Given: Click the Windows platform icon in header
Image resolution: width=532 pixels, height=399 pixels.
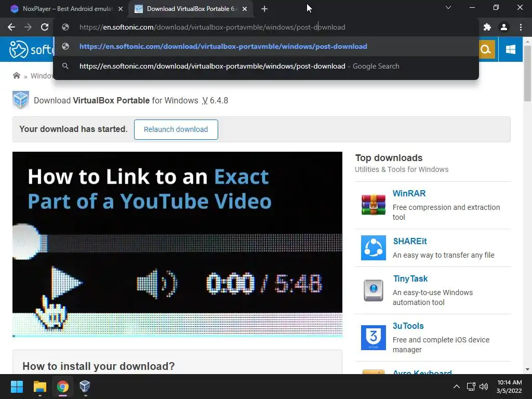Looking at the screenshot, I should coord(510,49).
